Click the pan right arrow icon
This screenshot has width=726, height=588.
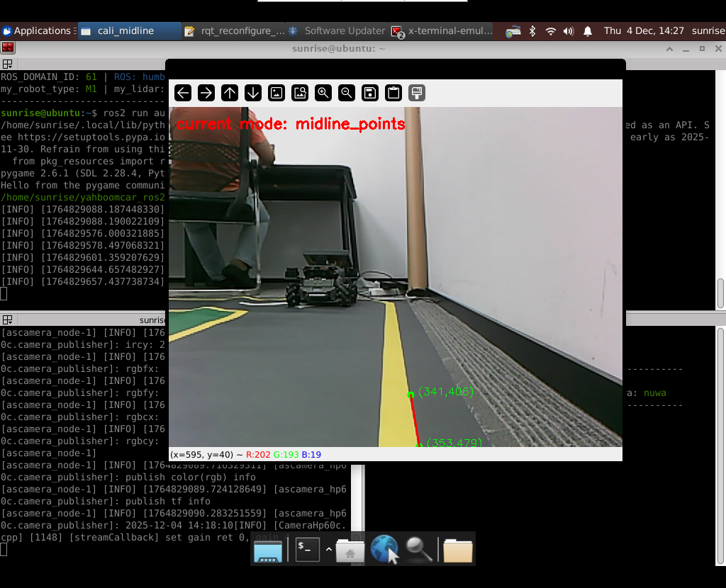coord(206,93)
